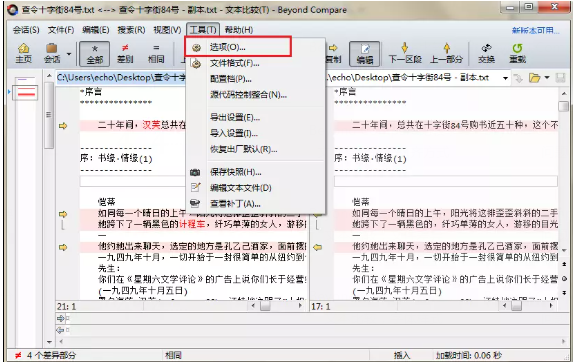Choose 配置档(P)... from menu
The height and width of the screenshot is (362, 573).
tap(255, 79)
